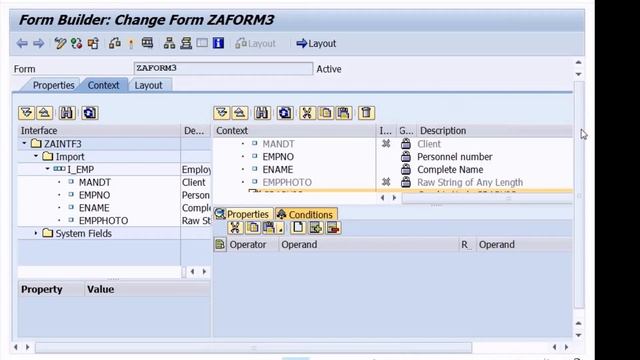Select EMPNO in Context tree
The height and width of the screenshot is (360, 640).
tap(278, 157)
